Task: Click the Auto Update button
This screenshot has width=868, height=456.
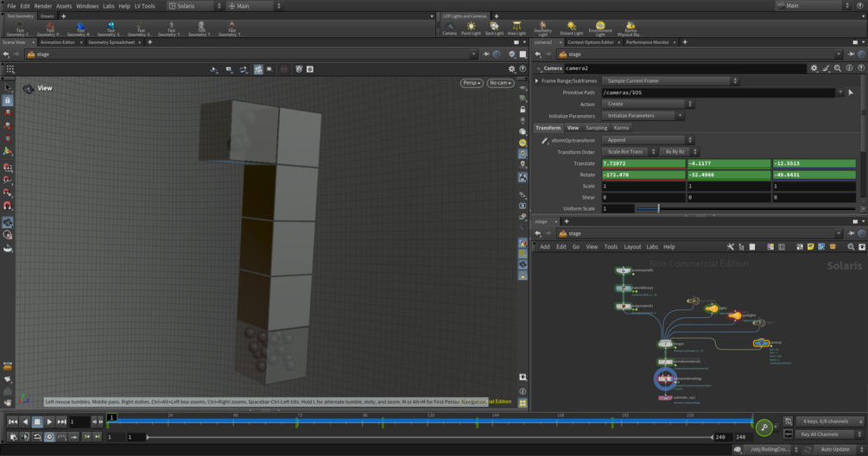Action: click(x=835, y=449)
